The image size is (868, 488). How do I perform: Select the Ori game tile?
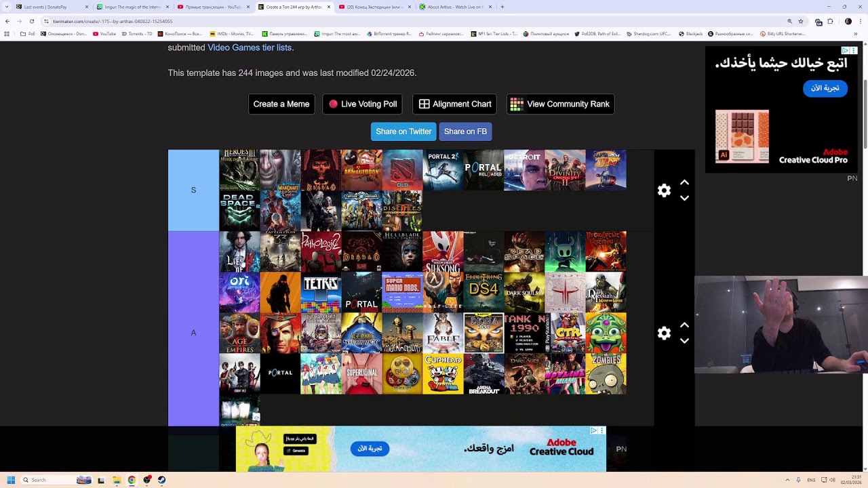point(239,292)
